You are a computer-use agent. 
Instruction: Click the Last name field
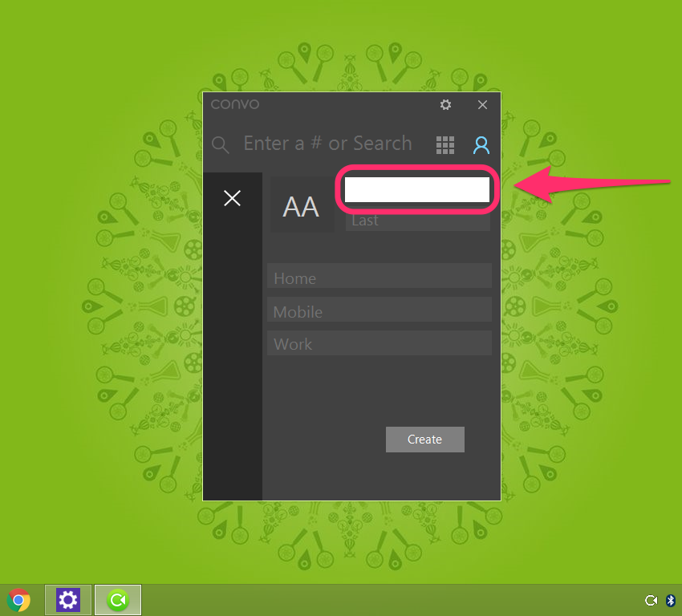point(417,221)
